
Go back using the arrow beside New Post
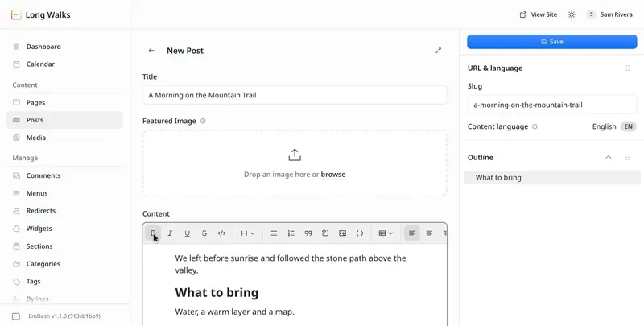pos(151,51)
